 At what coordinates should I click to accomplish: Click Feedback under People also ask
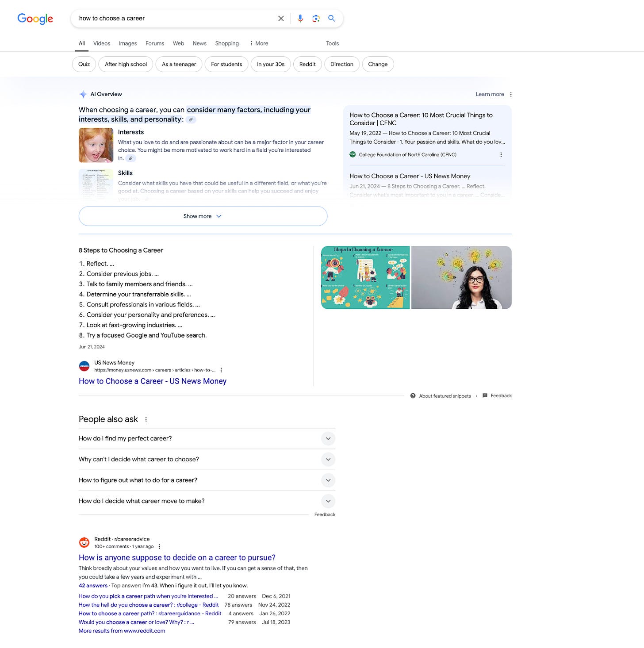point(325,515)
